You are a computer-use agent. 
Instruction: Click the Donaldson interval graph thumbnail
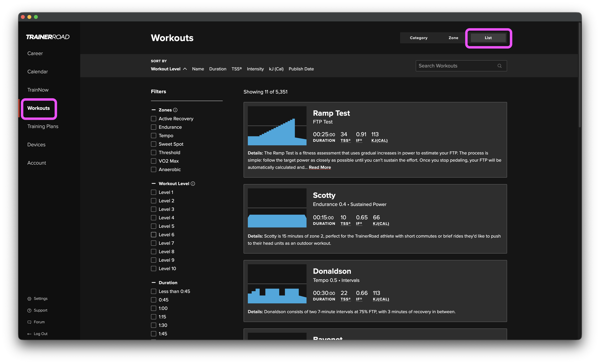pyautogui.click(x=277, y=284)
